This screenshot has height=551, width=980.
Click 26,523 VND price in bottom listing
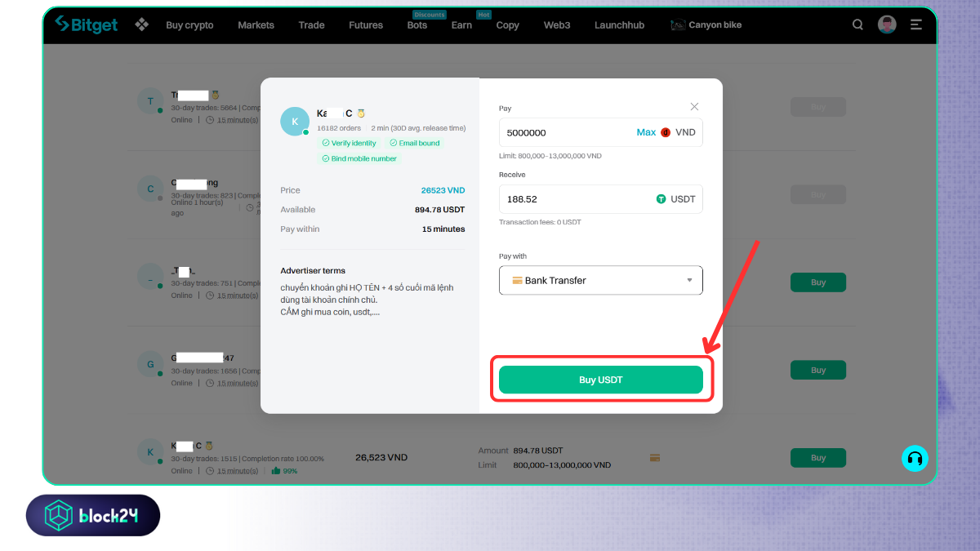click(381, 458)
